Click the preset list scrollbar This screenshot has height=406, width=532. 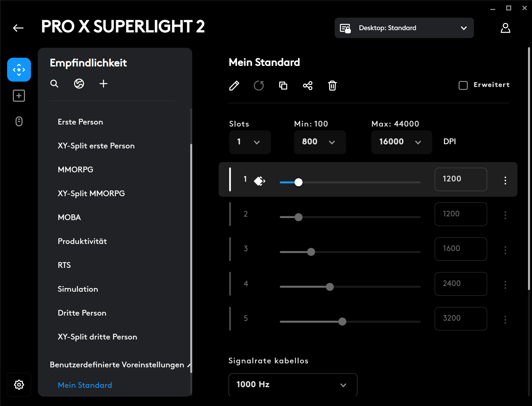coord(191,258)
